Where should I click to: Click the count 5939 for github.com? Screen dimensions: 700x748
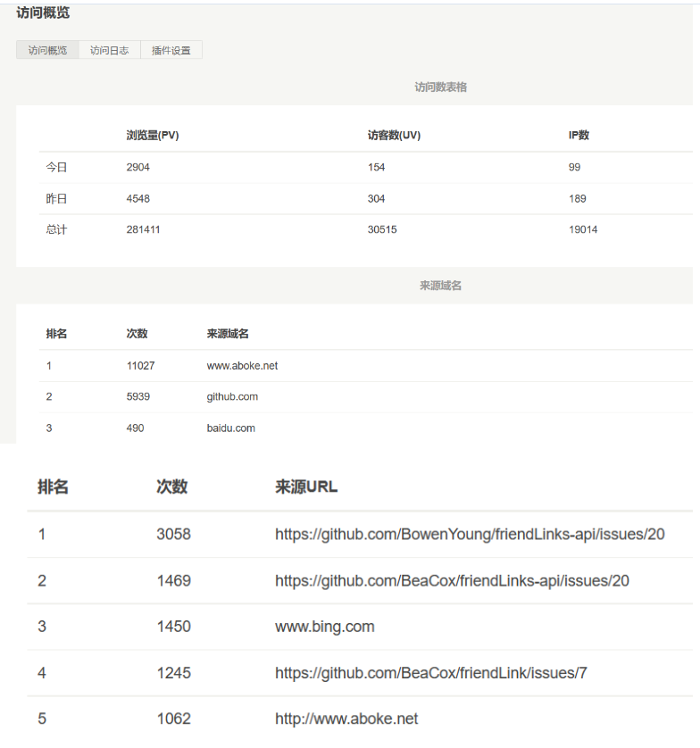137,397
